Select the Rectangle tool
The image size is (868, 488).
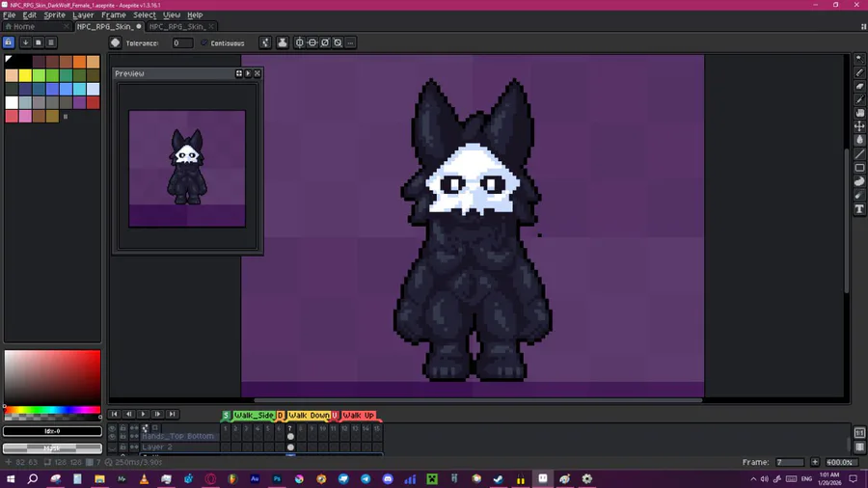[x=859, y=168]
